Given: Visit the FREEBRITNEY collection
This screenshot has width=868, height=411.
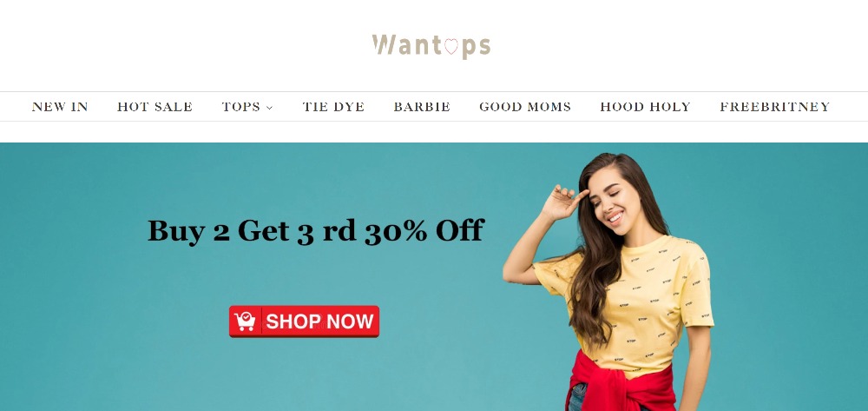Looking at the screenshot, I should (775, 107).
